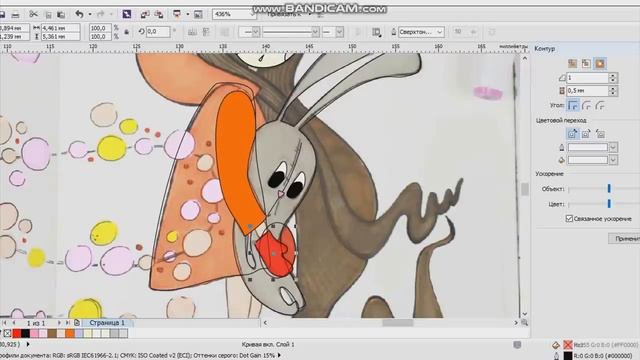Image resolution: width=640 pixels, height=360 pixels.
Task: Click the Cut scissors icon
Action: [x=33, y=14]
